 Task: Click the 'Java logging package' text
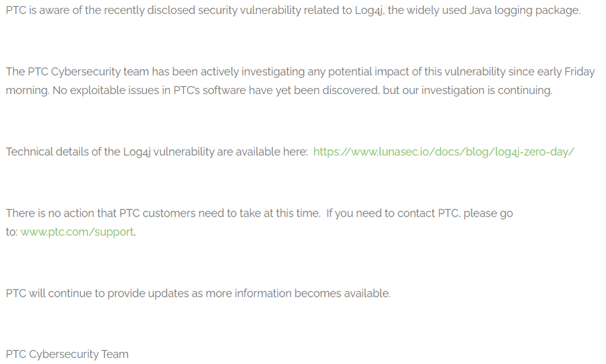(x=525, y=10)
